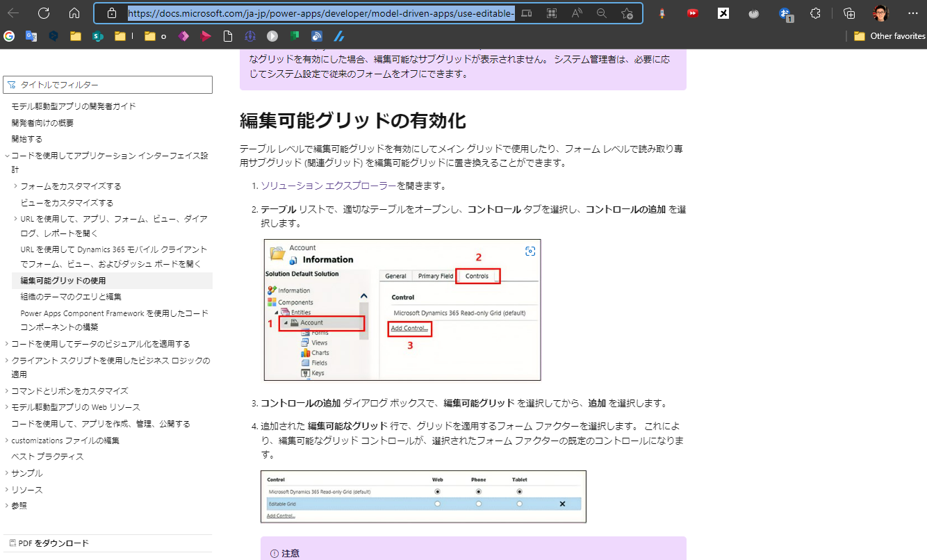Open the browser home page
The image size is (927, 560).
pos(74,13)
